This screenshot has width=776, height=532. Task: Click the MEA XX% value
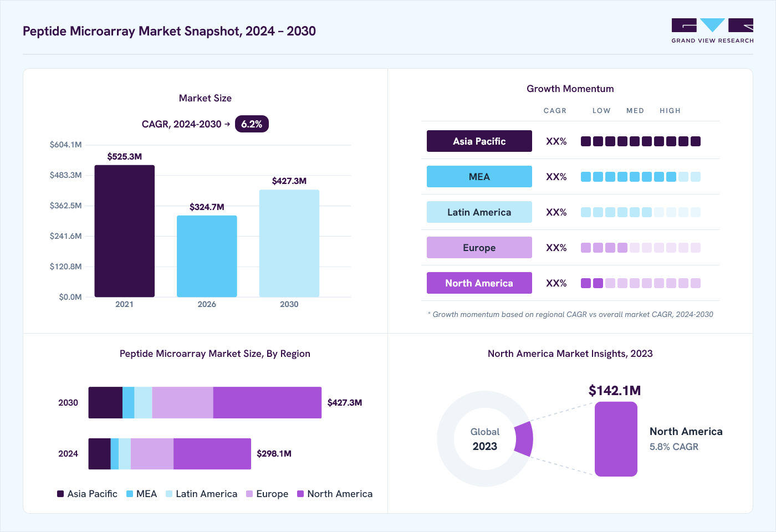[557, 177]
